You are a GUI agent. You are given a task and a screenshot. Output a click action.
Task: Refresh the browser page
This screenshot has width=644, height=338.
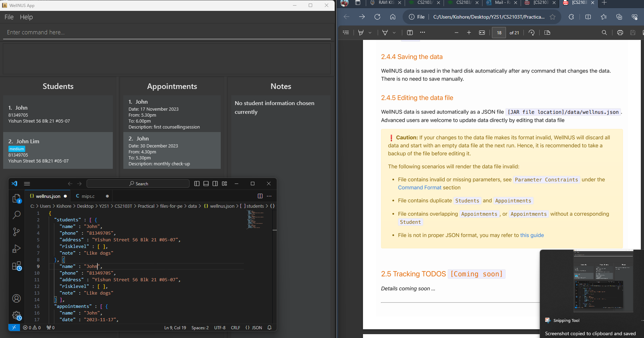(377, 17)
